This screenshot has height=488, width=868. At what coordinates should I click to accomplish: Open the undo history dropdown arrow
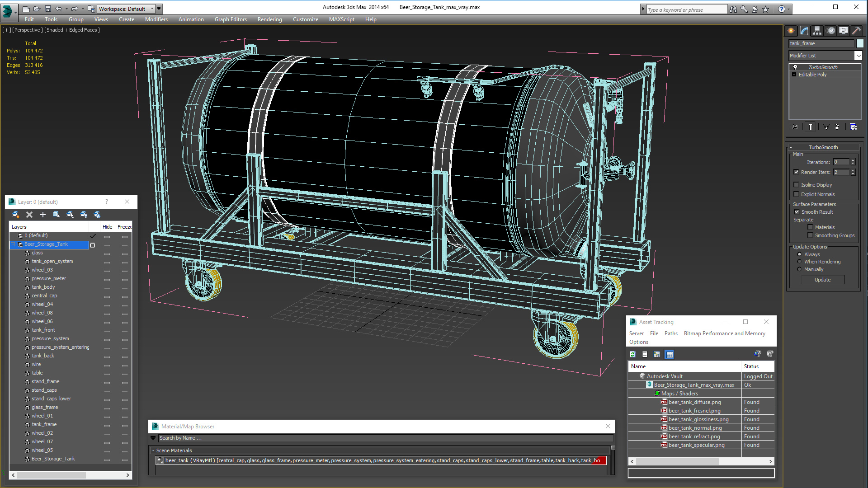click(66, 9)
